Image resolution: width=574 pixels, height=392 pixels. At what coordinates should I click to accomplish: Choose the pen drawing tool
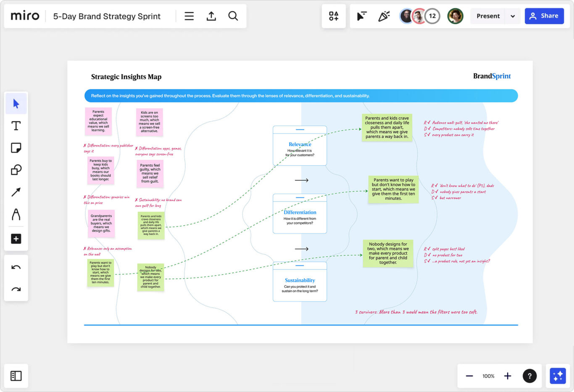click(16, 214)
